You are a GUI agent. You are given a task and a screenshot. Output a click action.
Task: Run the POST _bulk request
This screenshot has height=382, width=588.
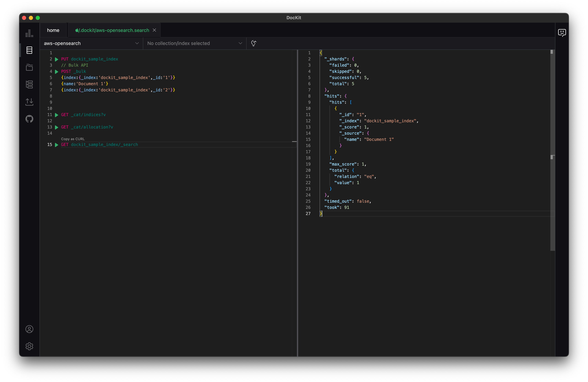(56, 72)
